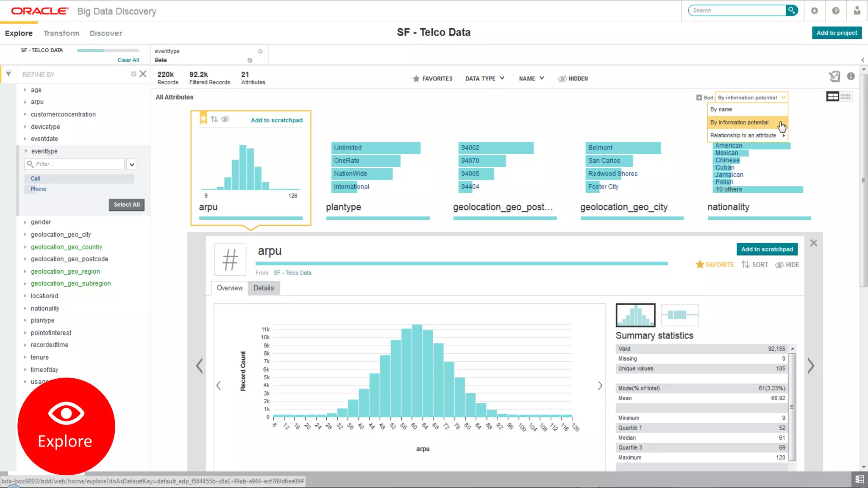Toggle the HIDDEN attributes filter
This screenshot has width=868, height=488.
tap(573, 78)
